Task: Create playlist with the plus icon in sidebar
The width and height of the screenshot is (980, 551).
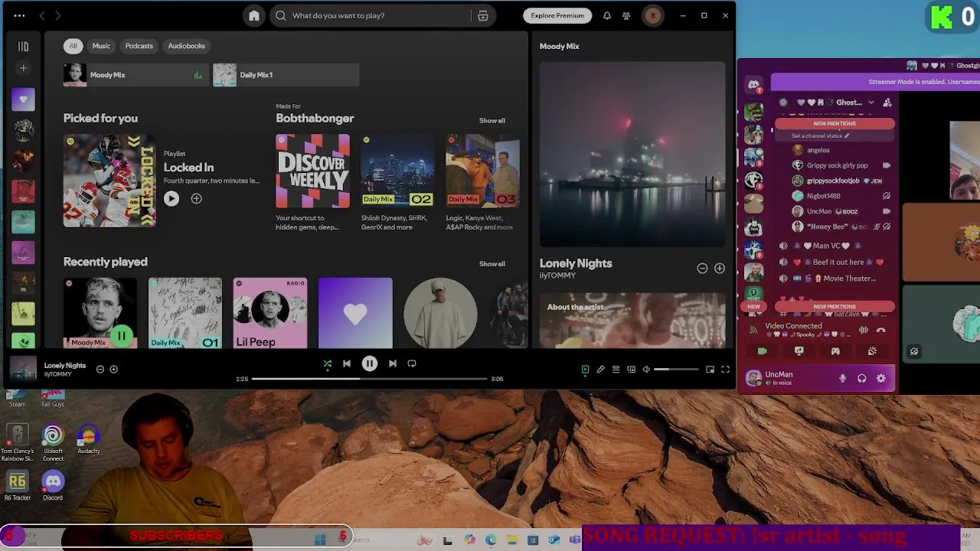Action: tap(23, 68)
